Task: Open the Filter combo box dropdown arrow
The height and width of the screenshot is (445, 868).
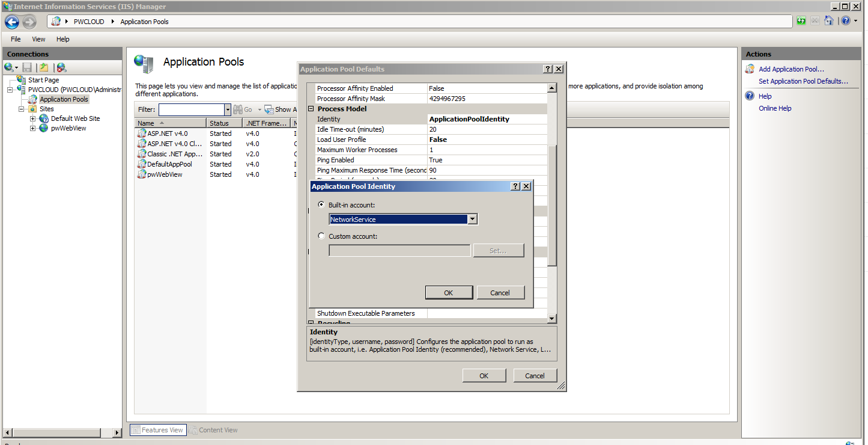Action: pos(228,109)
